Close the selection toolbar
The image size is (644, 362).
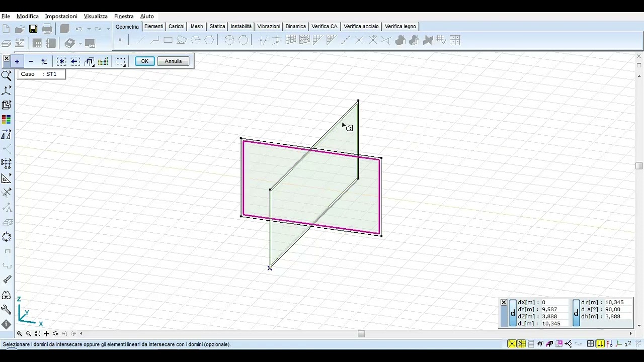point(7,59)
